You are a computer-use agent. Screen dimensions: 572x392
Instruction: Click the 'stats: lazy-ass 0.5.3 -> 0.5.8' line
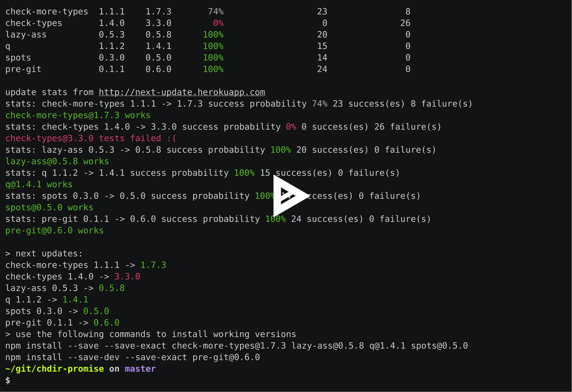[x=221, y=150]
